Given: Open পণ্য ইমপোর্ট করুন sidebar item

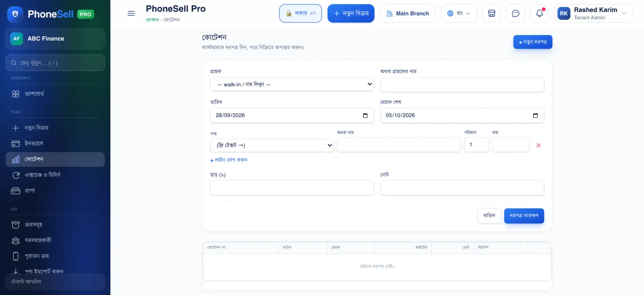Looking at the screenshot, I should pyautogui.click(x=55, y=271).
